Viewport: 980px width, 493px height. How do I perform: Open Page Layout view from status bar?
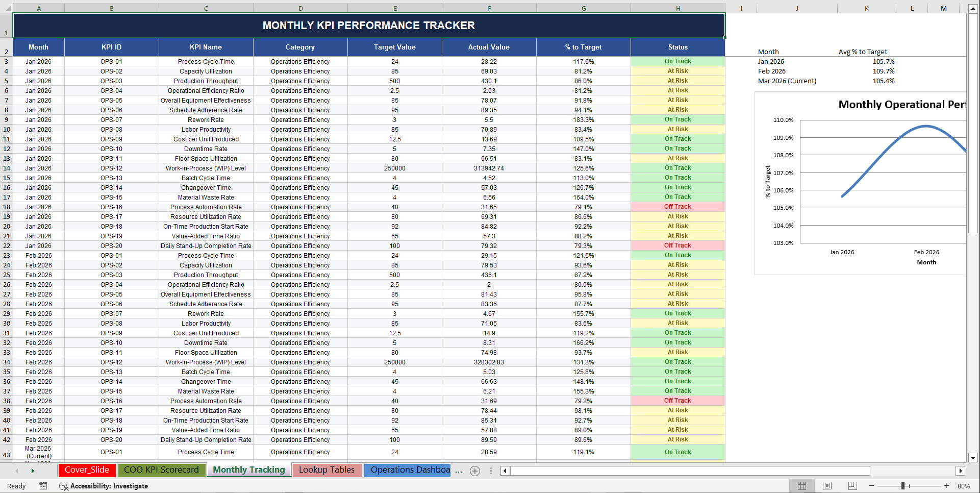[x=827, y=485]
